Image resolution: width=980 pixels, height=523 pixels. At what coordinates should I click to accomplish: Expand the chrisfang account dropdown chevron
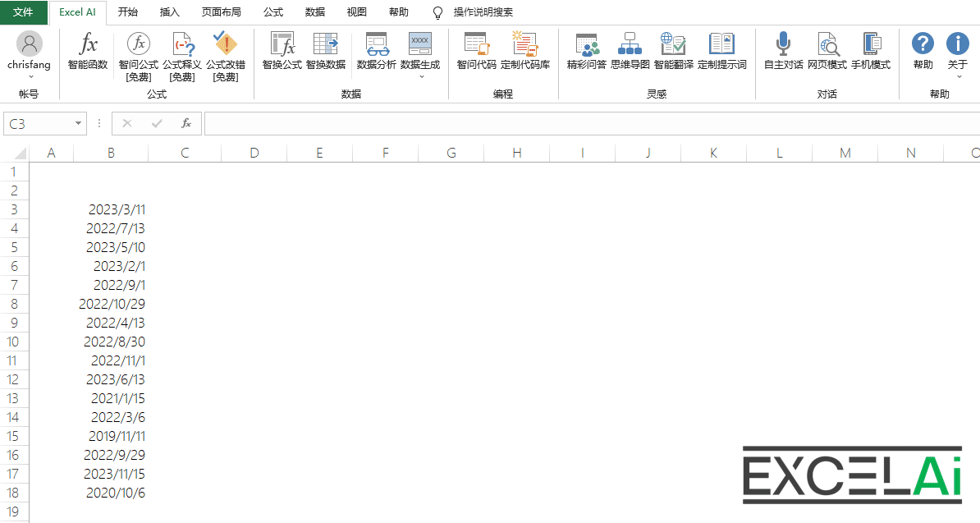coord(30,77)
